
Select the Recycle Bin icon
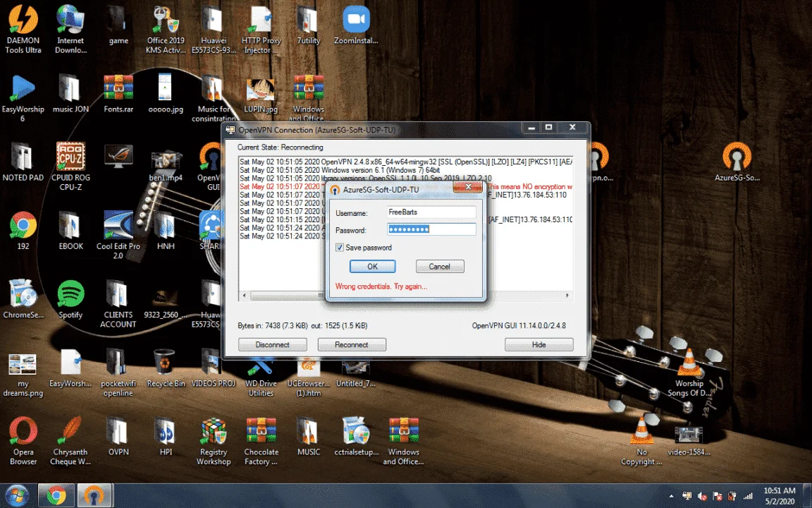(x=166, y=368)
